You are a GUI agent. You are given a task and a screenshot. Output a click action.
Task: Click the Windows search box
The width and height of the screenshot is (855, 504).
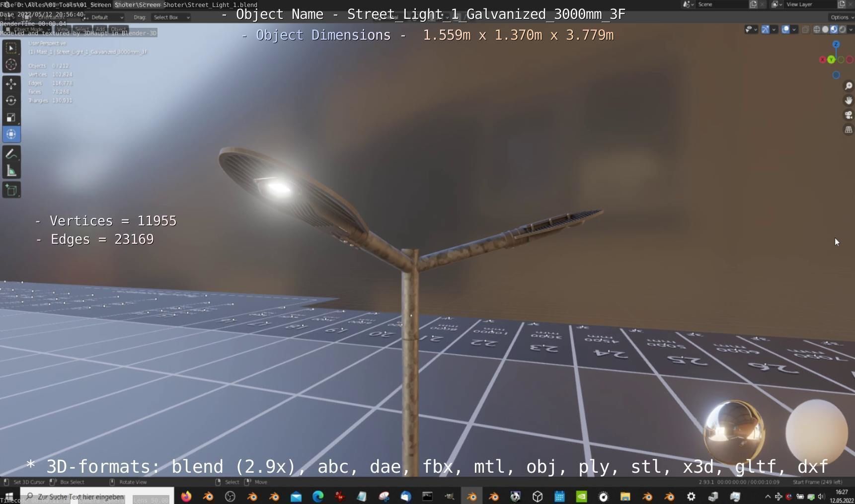[x=97, y=496]
